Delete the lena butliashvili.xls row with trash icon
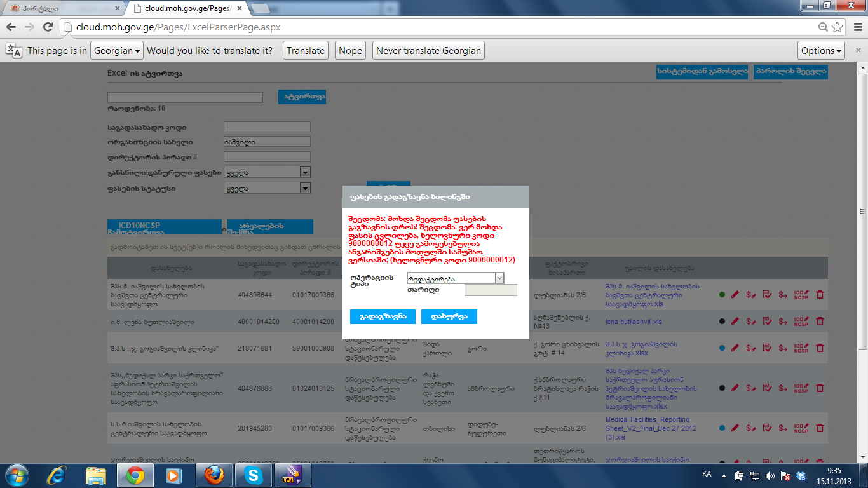Viewport: 868px width, 488px height. (x=820, y=322)
